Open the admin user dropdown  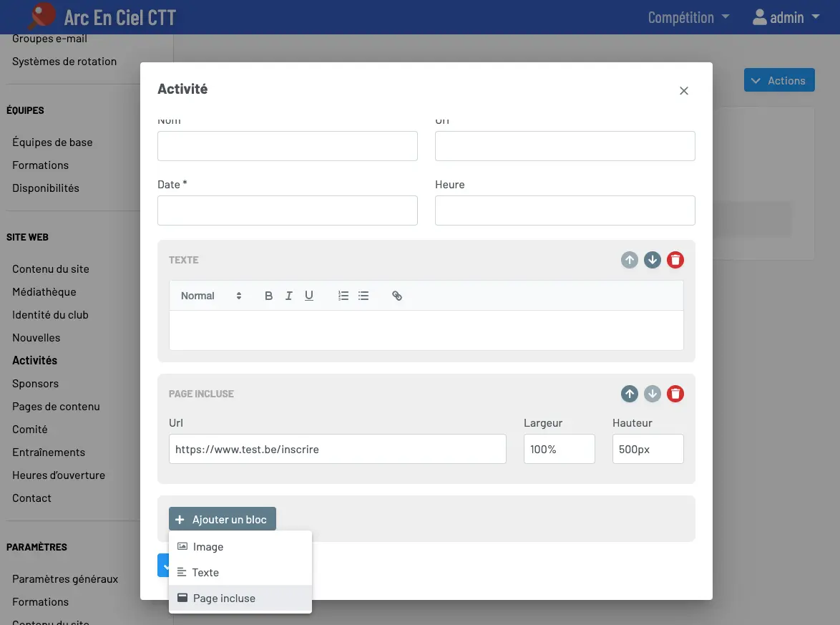pos(786,17)
